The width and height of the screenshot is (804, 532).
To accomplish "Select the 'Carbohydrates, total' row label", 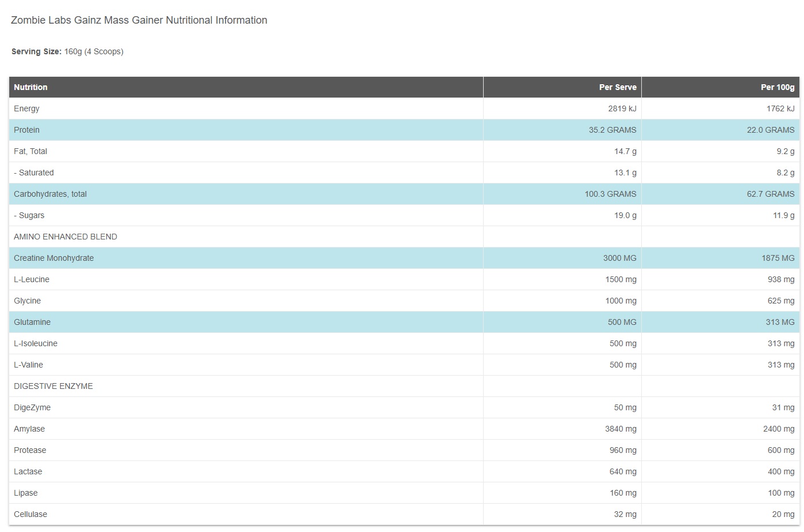I will pyautogui.click(x=50, y=194).
